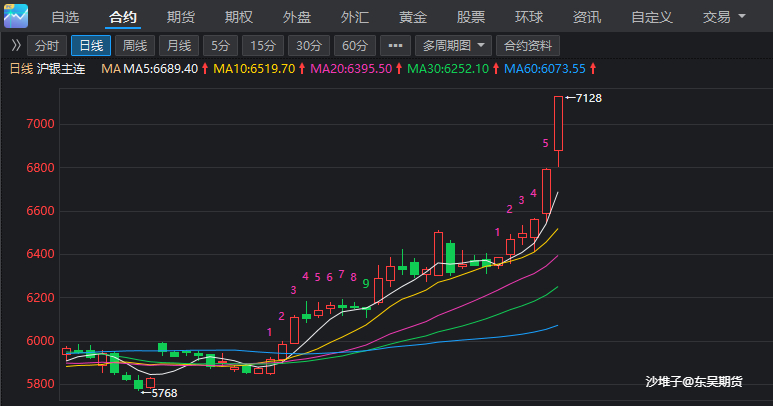
Task: Click the MA30:6252.10 value
Action: [448, 69]
